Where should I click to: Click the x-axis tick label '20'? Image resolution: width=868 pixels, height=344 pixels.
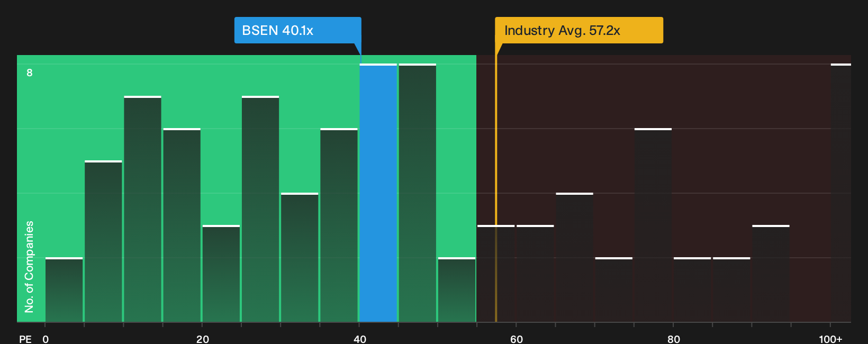(x=202, y=339)
